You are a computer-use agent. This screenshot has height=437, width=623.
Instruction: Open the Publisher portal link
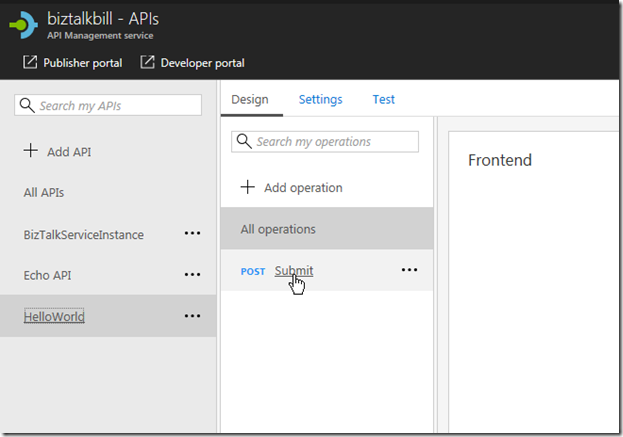point(83,63)
